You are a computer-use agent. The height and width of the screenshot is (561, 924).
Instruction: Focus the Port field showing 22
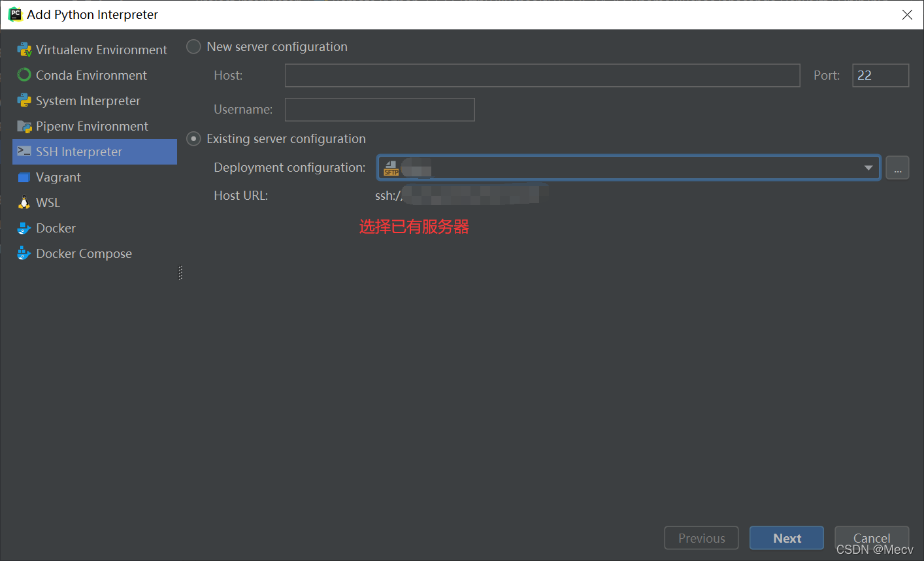pos(881,76)
